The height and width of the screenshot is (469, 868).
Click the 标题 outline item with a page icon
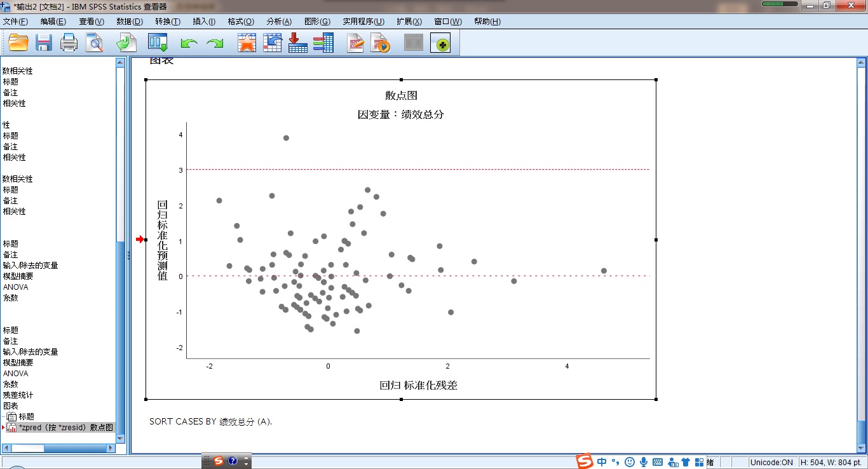27,417
